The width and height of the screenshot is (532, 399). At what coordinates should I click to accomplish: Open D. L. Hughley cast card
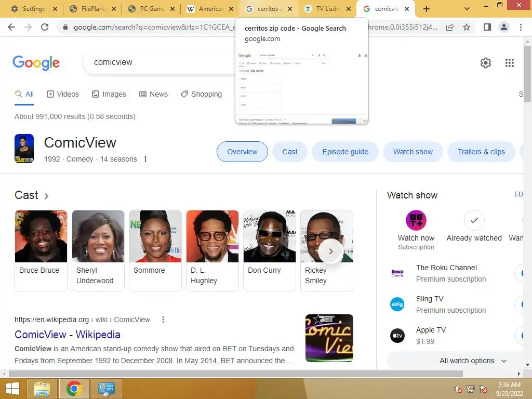tap(212, 250)
